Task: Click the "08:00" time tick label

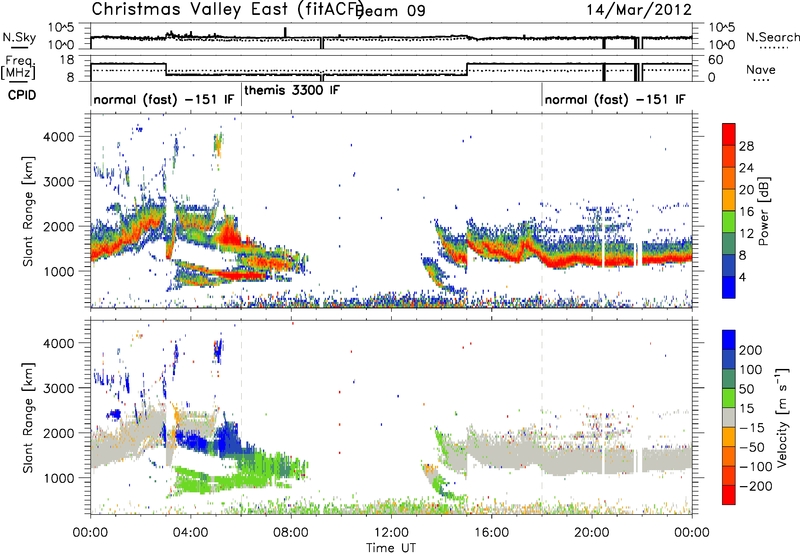Action: 291,533
